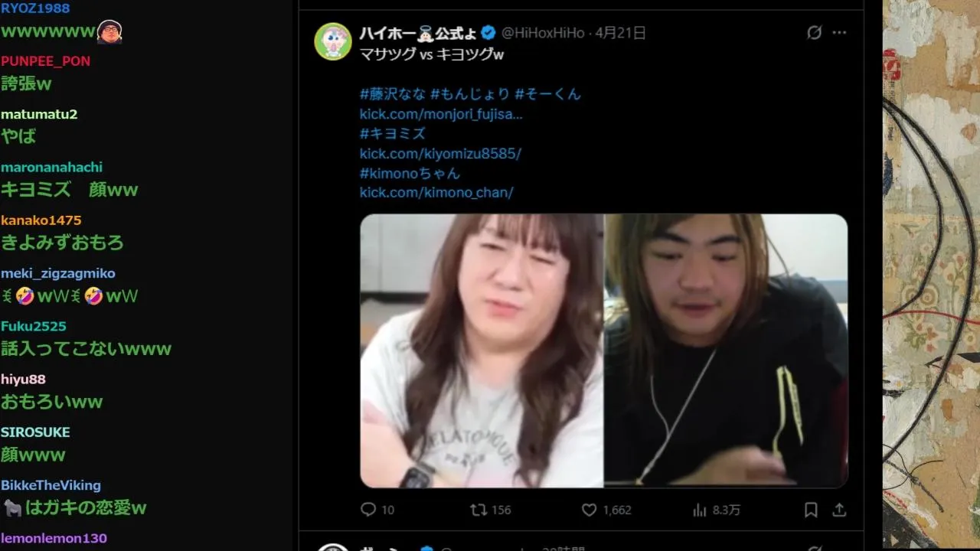This screenshot has width=980, height=551.
Task: Select the #キヨミズ hashtag
Action: [x=393, y=133]
